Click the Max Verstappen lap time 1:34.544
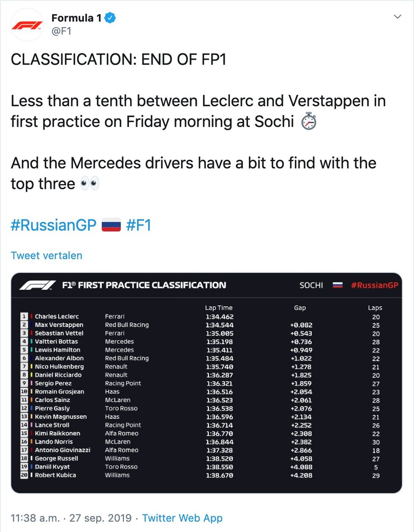This screenshot has height=532, width=414. (220, 325)
